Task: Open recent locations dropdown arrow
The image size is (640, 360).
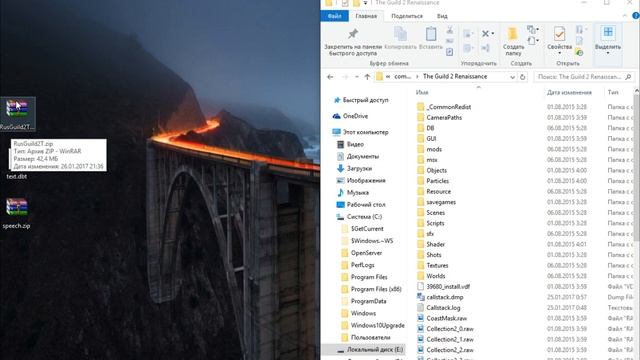Action: 357,77
